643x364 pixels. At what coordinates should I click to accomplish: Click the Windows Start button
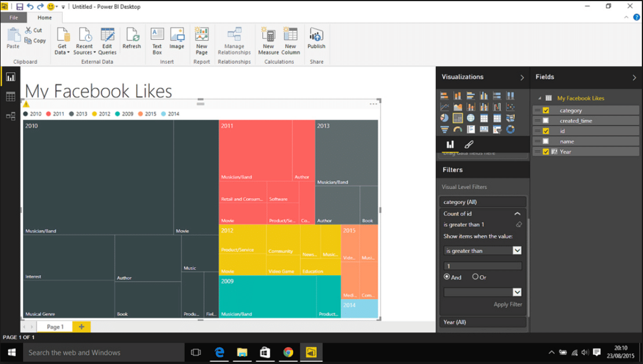point(12,352)
